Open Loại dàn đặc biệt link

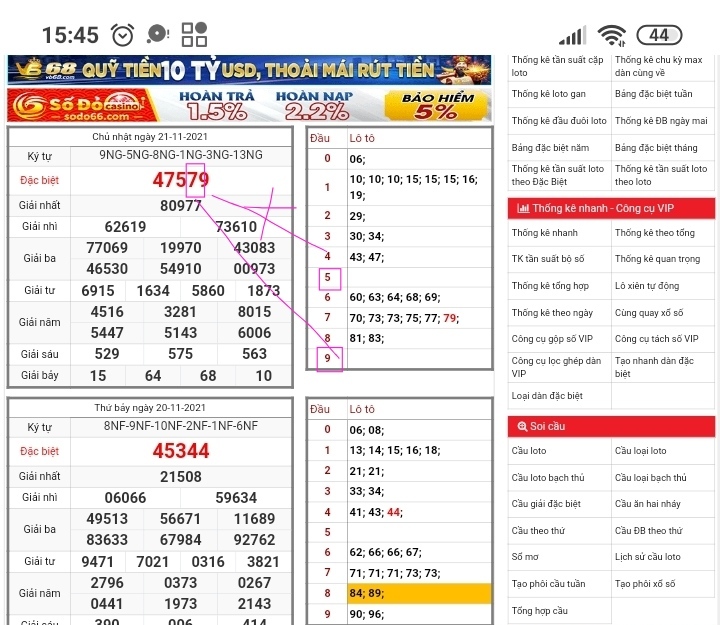(547, 396)
